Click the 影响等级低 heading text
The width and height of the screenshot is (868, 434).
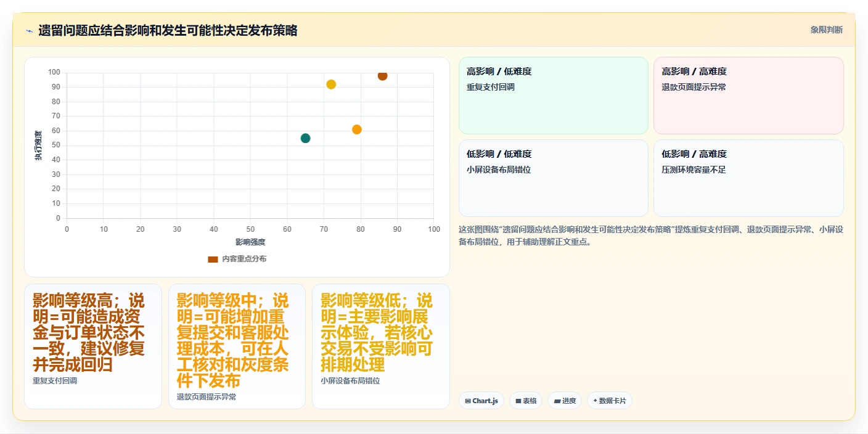click(x=377, y=333)
